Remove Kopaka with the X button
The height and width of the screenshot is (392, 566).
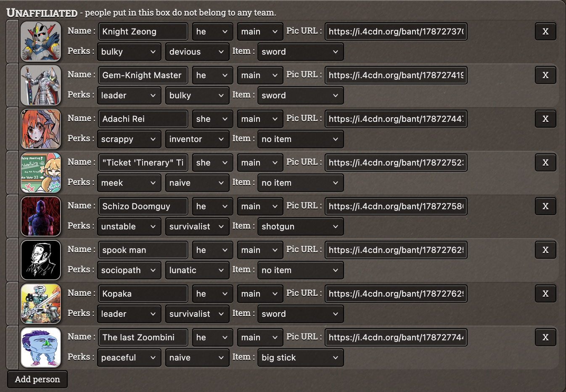click(545, 294)
